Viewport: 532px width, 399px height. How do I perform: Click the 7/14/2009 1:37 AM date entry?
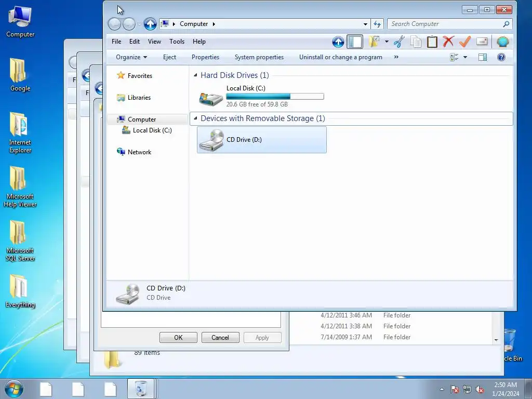tap(346, 337)
